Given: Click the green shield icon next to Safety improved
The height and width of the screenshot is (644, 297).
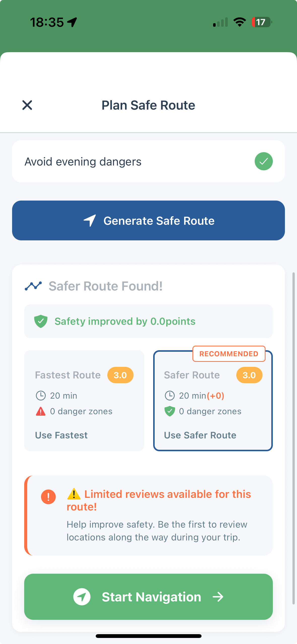Looking at the screenshot, I should click(41, 321).
